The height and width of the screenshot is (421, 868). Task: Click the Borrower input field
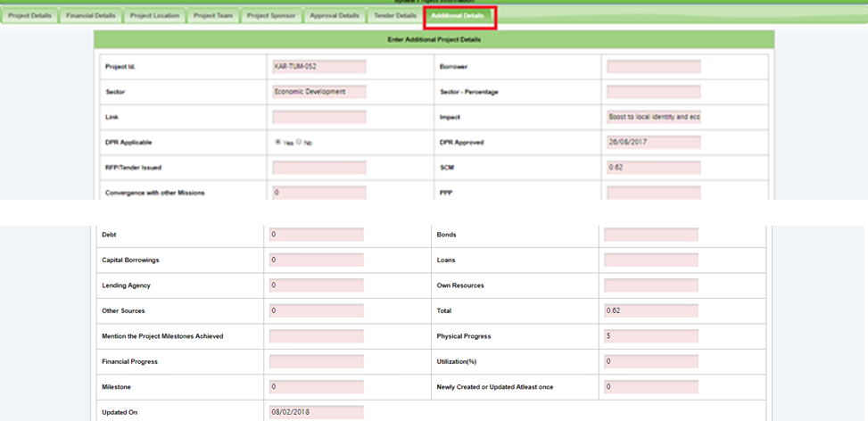(x=653, y=67)
